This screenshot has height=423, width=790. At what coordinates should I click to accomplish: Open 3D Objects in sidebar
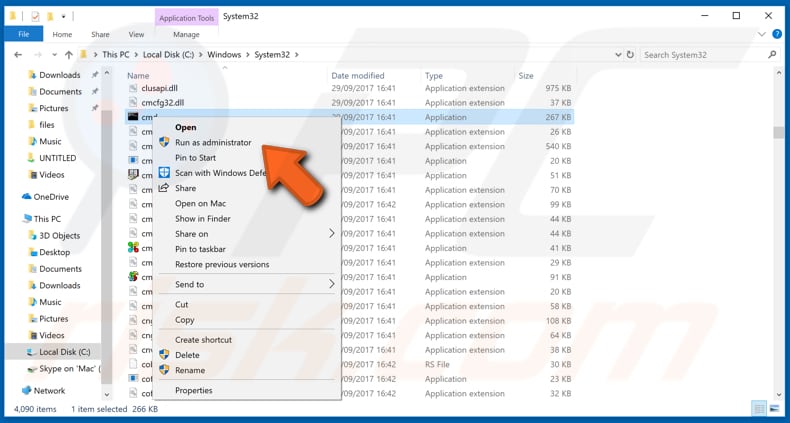point(59,236)
